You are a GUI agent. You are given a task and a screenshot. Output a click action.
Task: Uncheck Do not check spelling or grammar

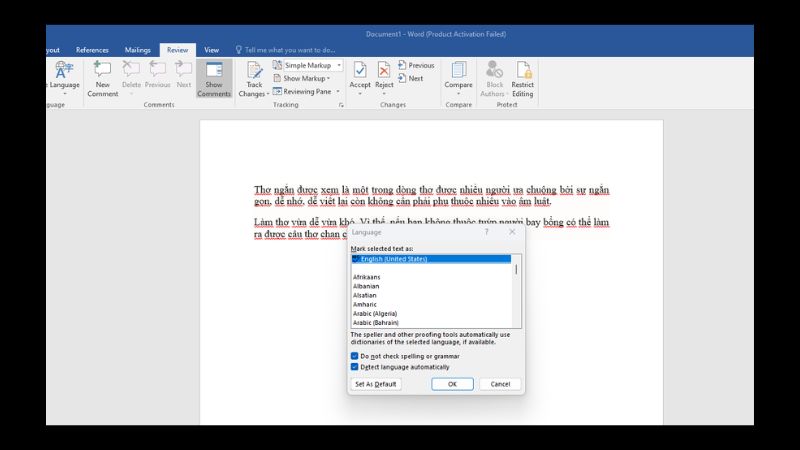pyautogui.click(x=355, y=355)
